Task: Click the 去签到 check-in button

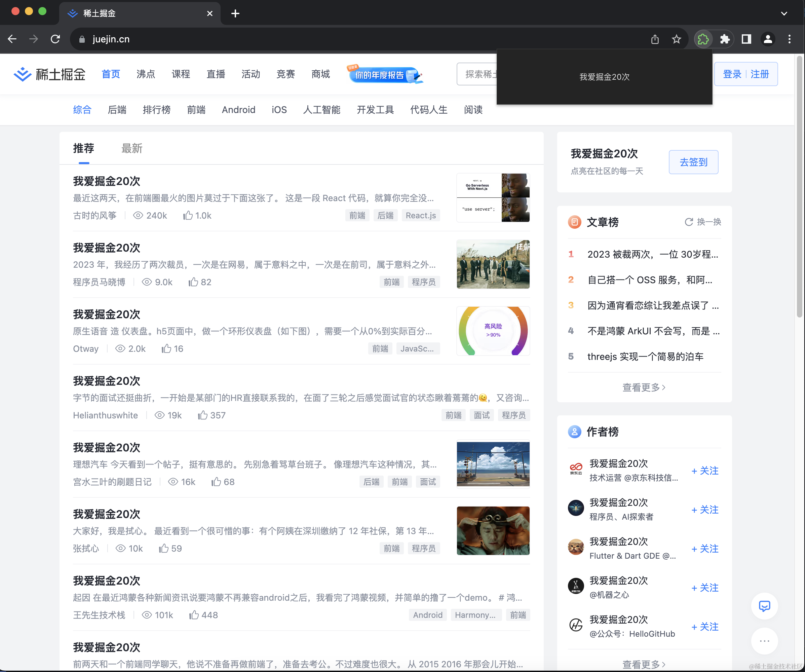Action: pyautogui.click(x=693, y=162)
